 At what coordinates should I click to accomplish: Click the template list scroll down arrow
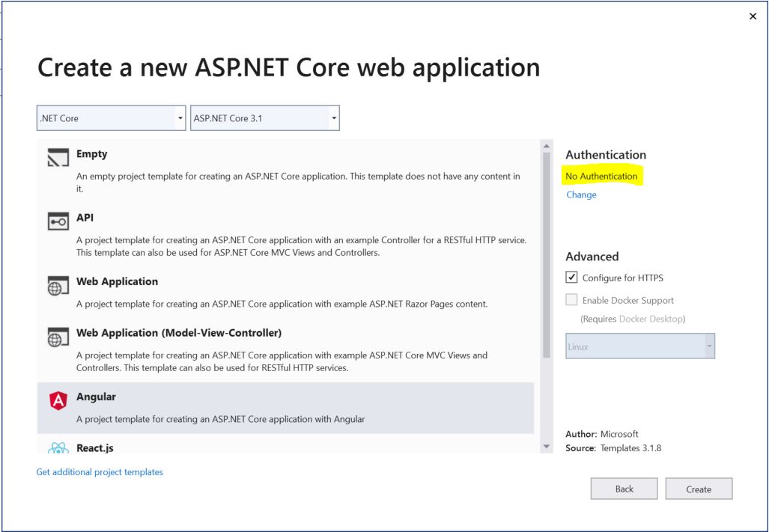point(547,447)
